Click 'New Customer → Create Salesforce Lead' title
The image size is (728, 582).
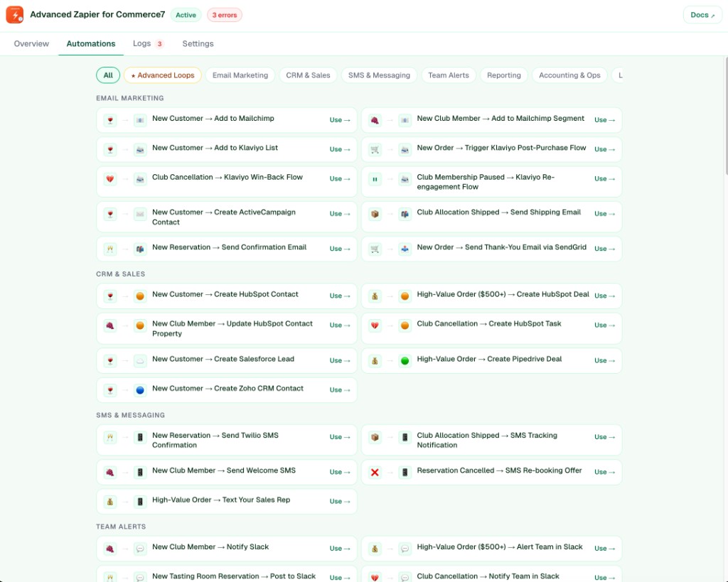click(223, 359)
